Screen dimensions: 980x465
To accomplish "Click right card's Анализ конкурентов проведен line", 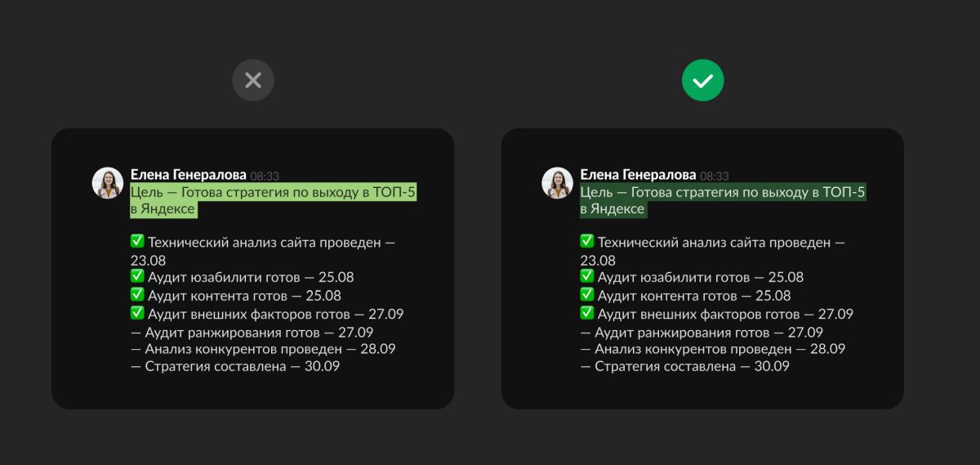I will (713, 349).
